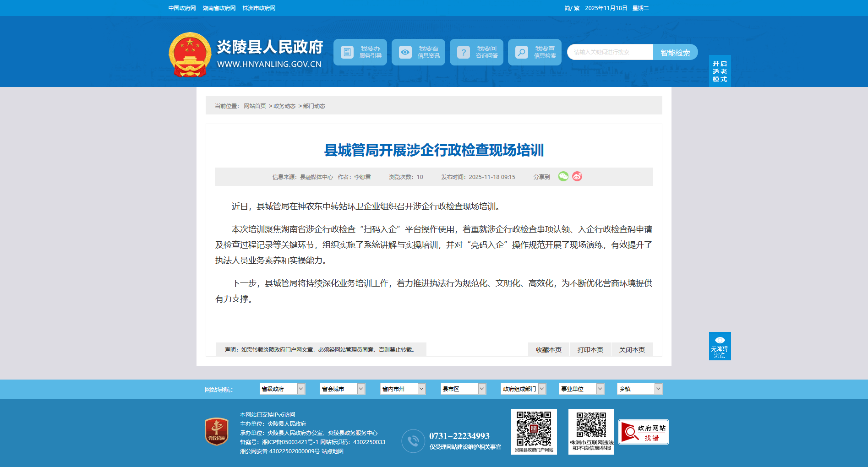
Task: Open the 县市区 dropdown list
Action: [463, 389]
